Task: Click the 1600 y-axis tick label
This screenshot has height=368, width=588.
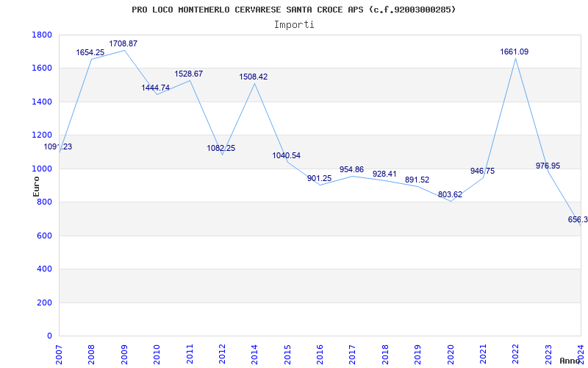Action: [42, 68]
